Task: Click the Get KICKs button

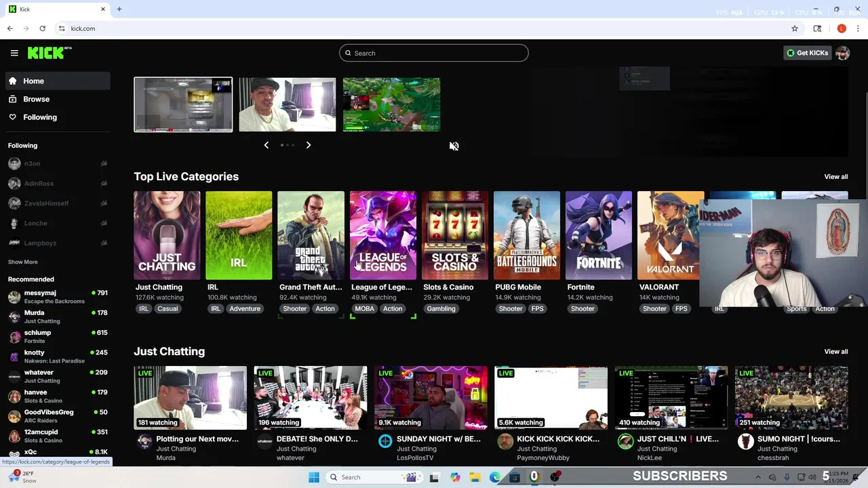Action: pos(808,53)
